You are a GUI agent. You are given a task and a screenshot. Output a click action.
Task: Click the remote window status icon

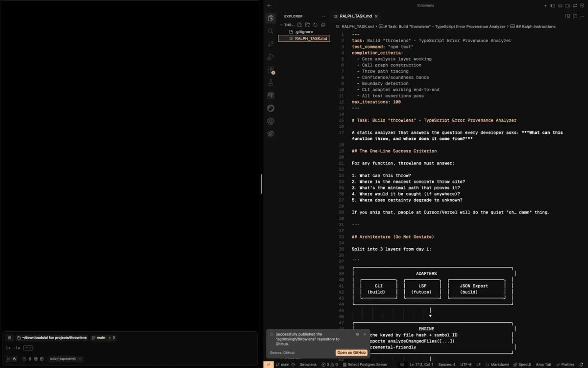coord(268,364)
